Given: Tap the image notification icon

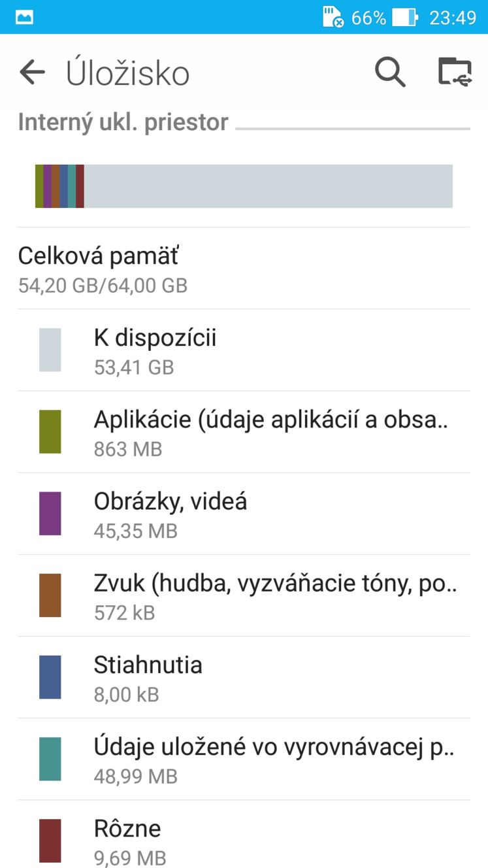Looking at the screenshot, I should click(x=24, y=18).
